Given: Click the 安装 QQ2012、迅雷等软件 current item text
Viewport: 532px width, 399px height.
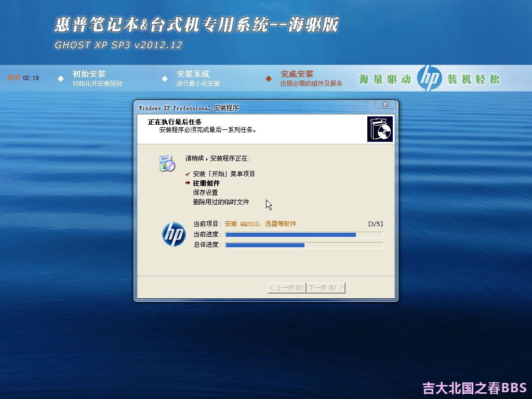Looking at the screenshot, I should [260, 224].
